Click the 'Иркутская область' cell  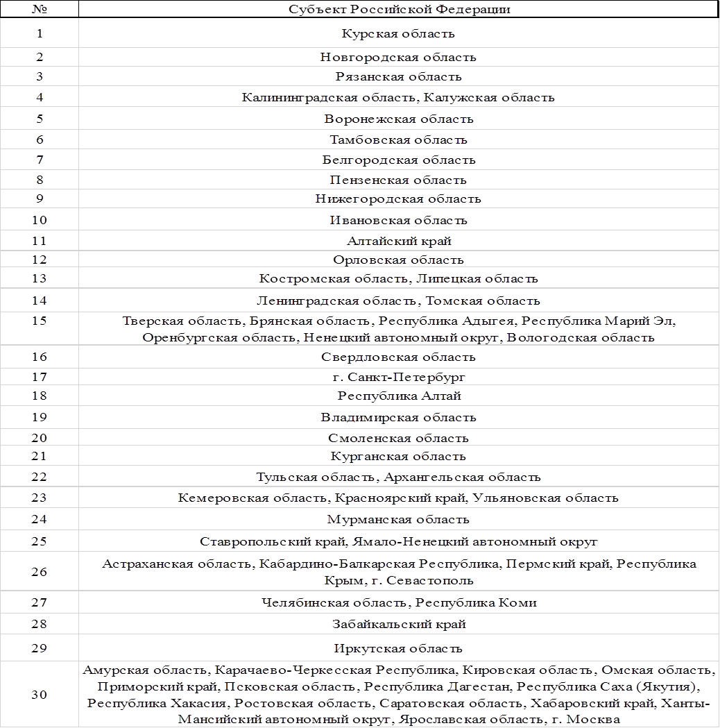[x=399, y=647]
